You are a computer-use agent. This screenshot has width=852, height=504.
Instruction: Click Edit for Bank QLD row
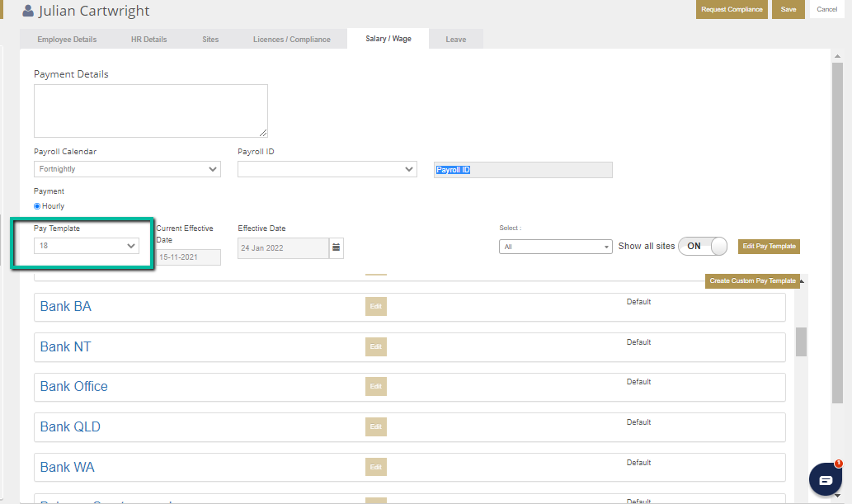pyautogui.click(x=376, y=426)
